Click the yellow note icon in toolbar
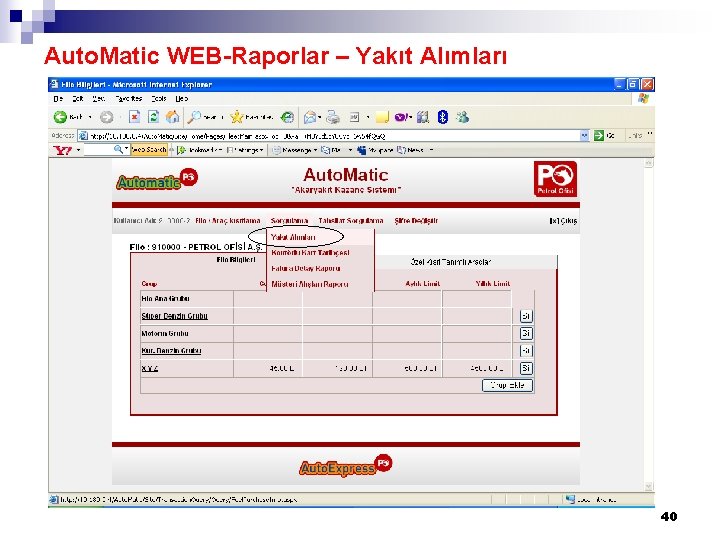 point(382,118)
